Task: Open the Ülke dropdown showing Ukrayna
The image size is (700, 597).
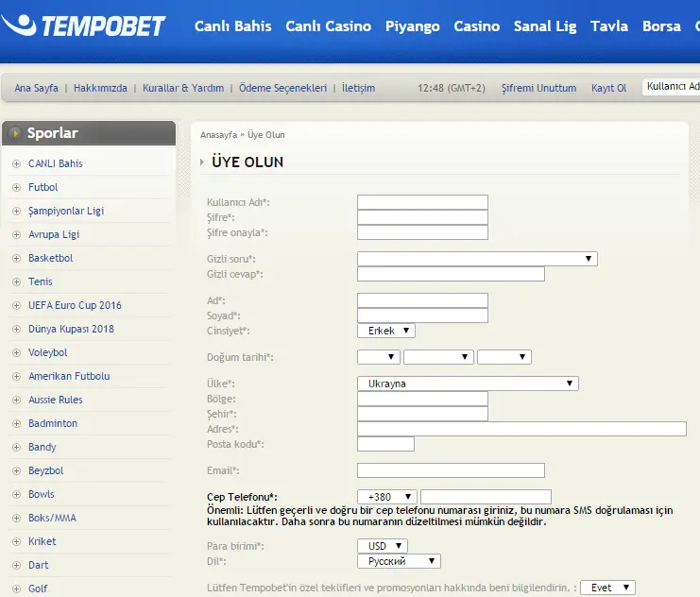Action: 468,384
